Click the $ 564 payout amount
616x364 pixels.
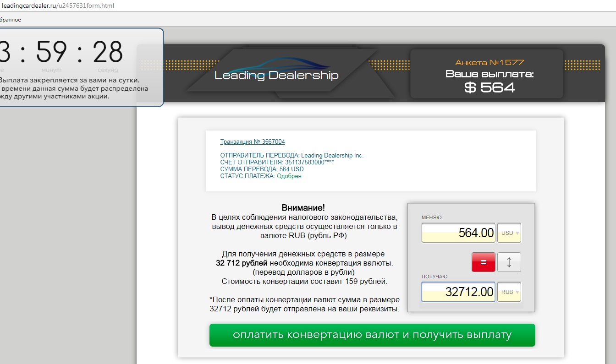pyautogui.click(x=489, y=87)
